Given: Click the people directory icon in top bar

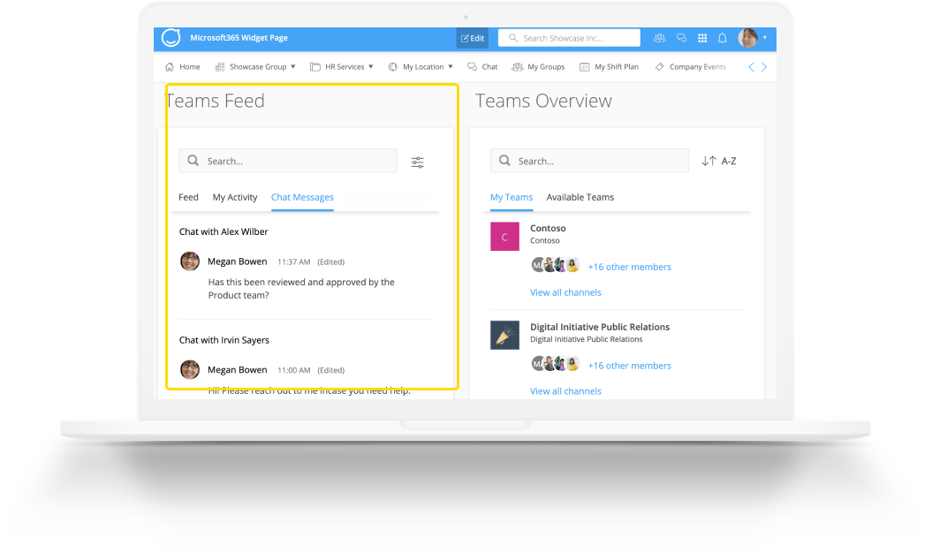Looking at the screenshot, I should 659,38.
